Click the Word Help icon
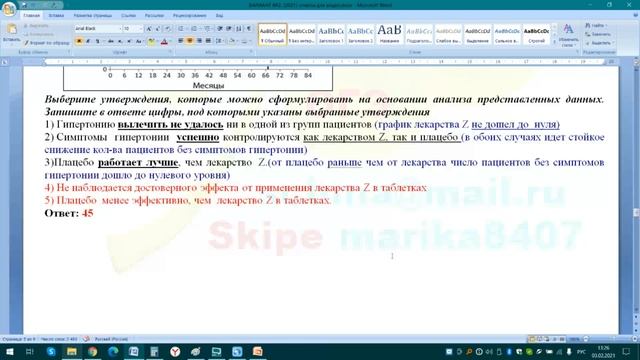640x360 pixels. pos(635,16)
